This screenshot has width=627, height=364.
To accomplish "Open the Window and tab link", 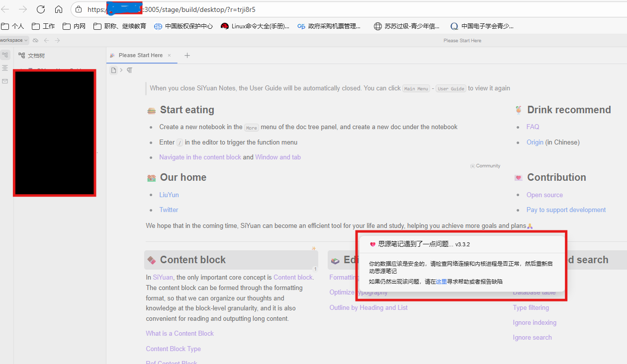I will (x=278, y=157).
